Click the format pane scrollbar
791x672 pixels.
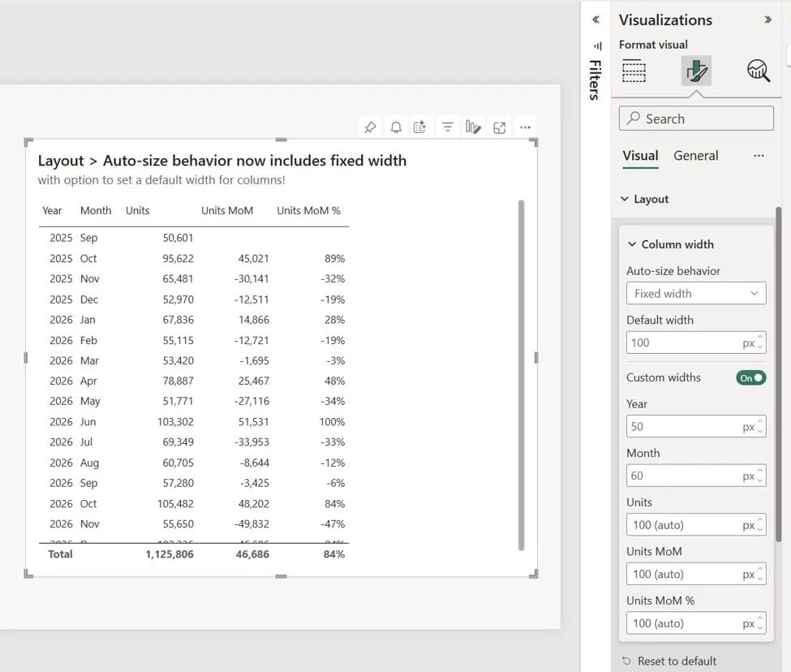coord(778,374)
